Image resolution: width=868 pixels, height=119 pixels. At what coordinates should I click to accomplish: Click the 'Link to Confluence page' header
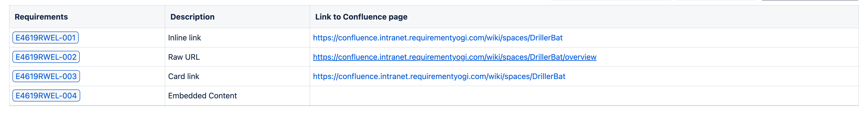point(361,17)
